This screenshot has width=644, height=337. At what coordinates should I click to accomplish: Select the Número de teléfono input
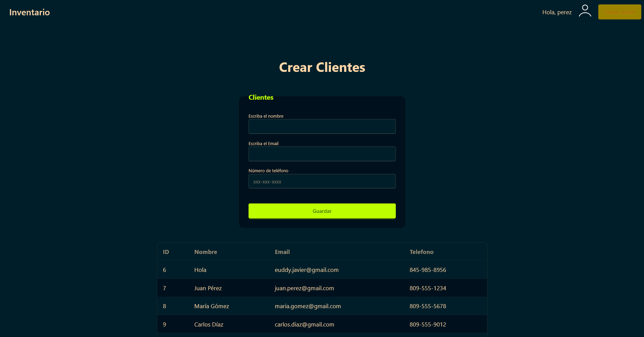tap(322, 181)
